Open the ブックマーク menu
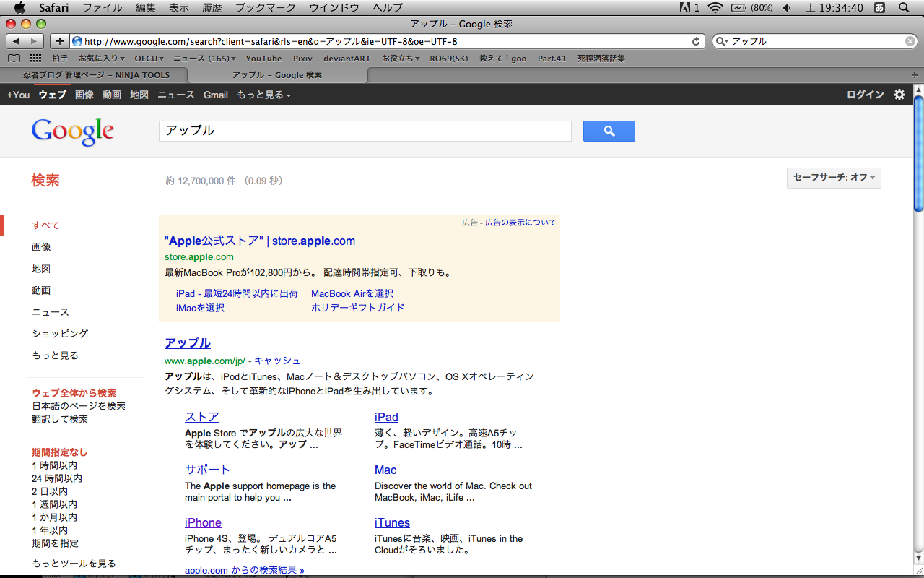 pyautogui.click(x=266, y=8)
